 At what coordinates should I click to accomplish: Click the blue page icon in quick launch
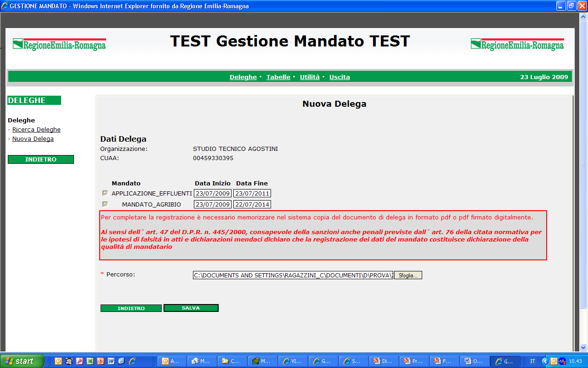(121, 361)
